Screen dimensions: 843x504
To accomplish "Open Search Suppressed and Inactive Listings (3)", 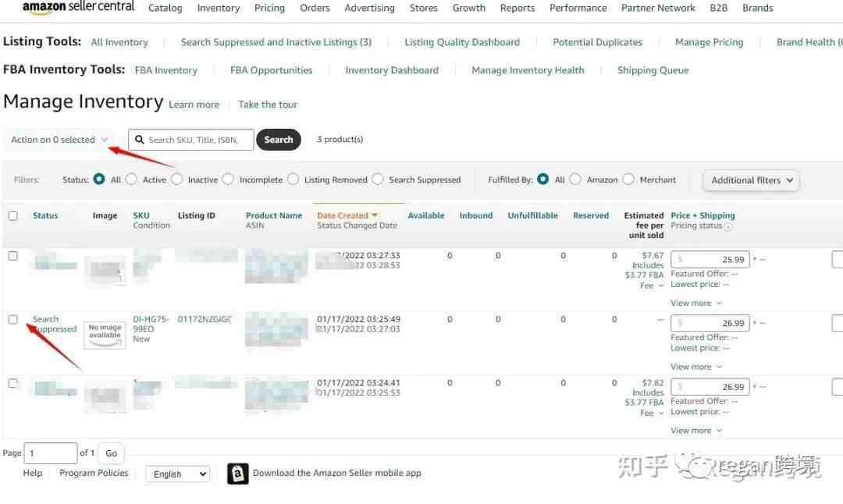I will pos(276,42).
